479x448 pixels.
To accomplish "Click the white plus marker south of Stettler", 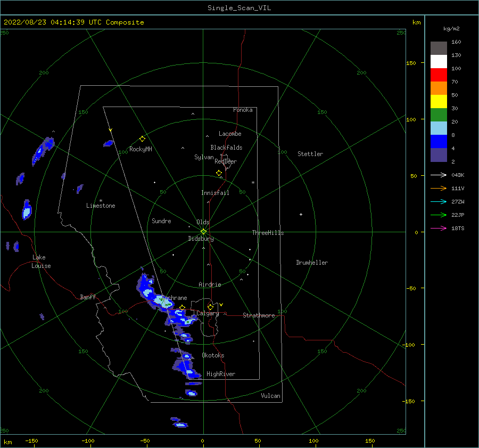I will 301,214.
